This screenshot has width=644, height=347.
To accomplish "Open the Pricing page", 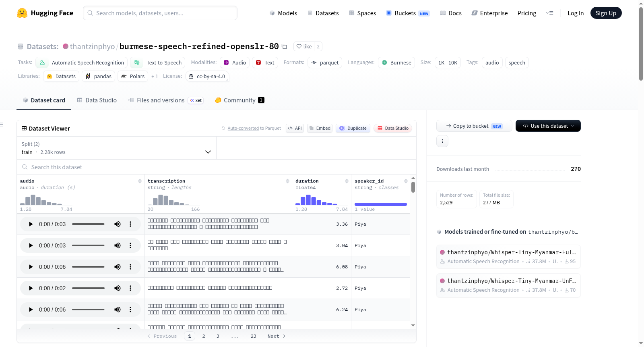I will (527, 13).
